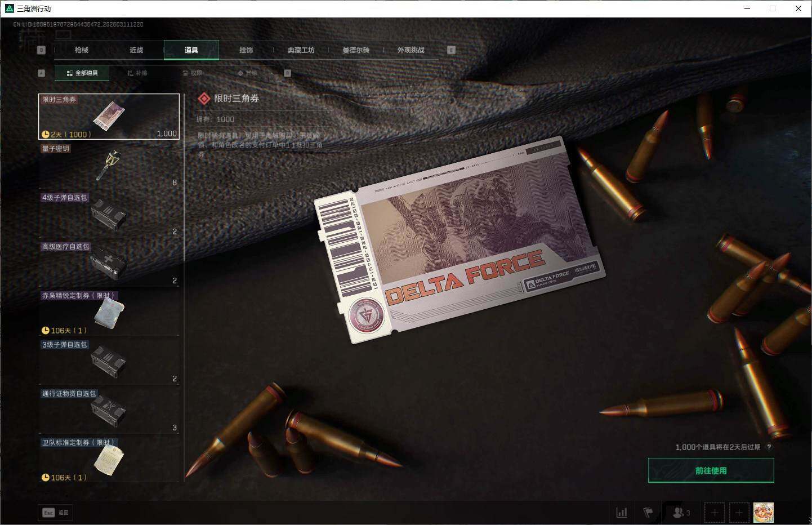Add a teammate in the first plus slot
This screenshot has height=525, width=812.
pyautogui.click(x=715, y=513)
